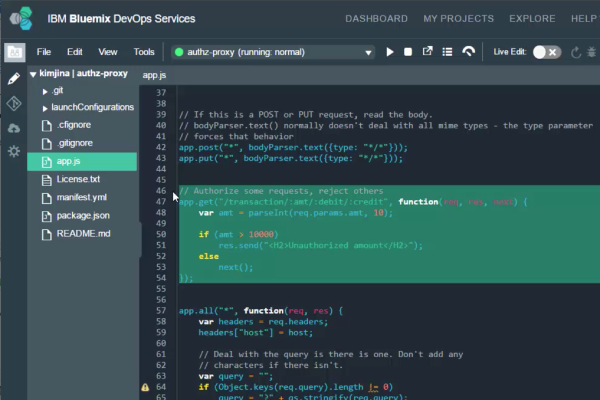Click the debug bug icon
This screenshot has height=400, width=600.
coord(591,52)
